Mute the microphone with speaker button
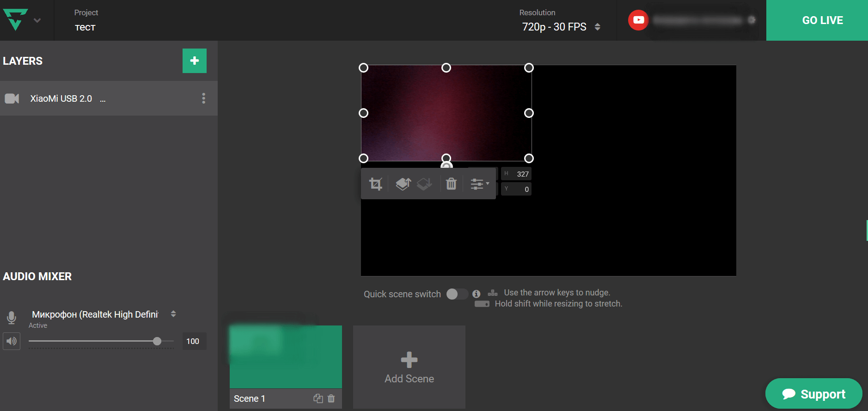This screenshot has width=868, height=411. (x=12, y=341)
